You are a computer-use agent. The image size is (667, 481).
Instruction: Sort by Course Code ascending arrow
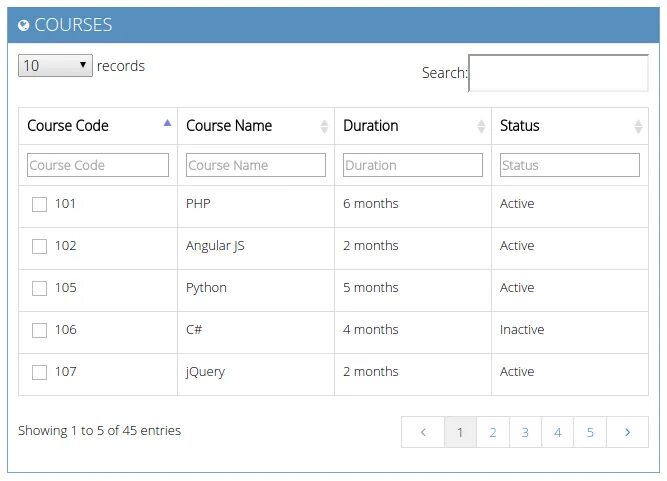tap(167, 122)
